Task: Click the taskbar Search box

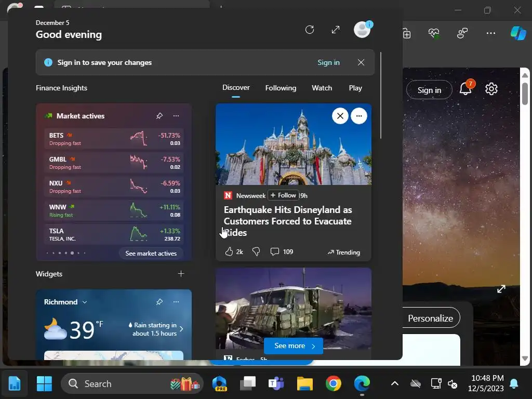Action: tap(132, 384)
